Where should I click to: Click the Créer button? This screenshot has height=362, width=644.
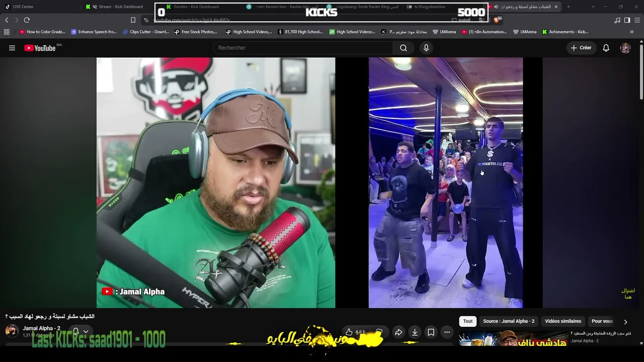tap(581, 48)
